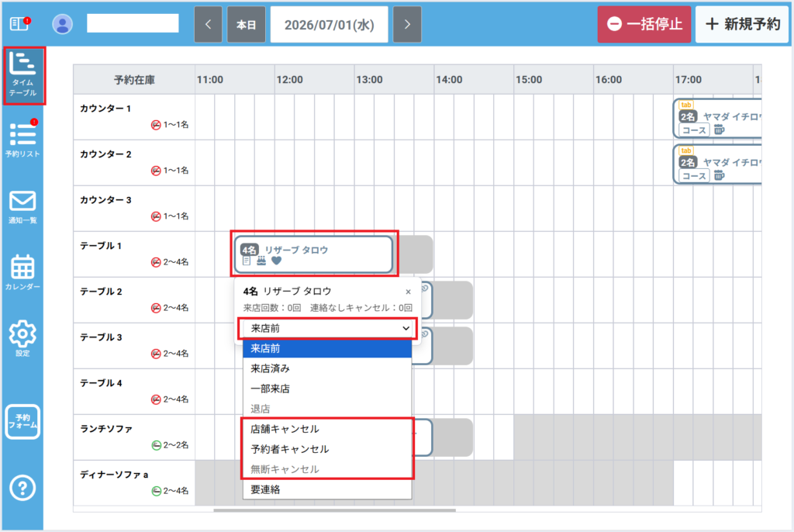Jump to today with 本日 button

click(x=247, y=24)
